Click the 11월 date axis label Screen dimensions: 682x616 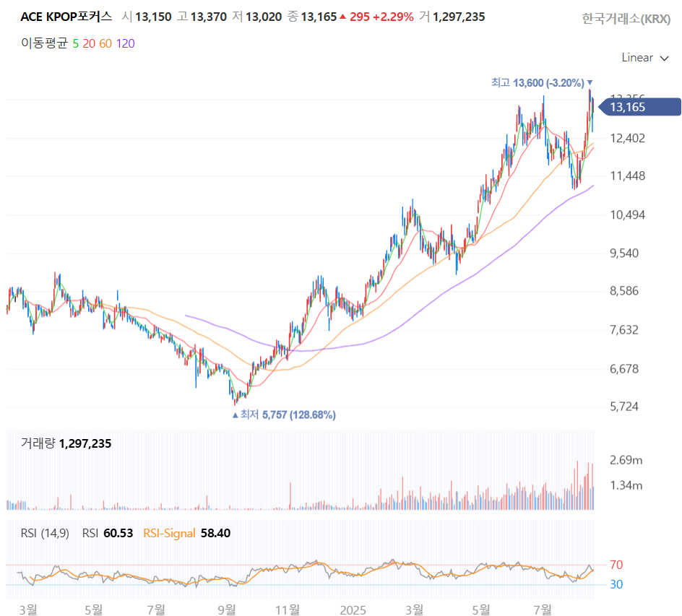coord(288,610)
